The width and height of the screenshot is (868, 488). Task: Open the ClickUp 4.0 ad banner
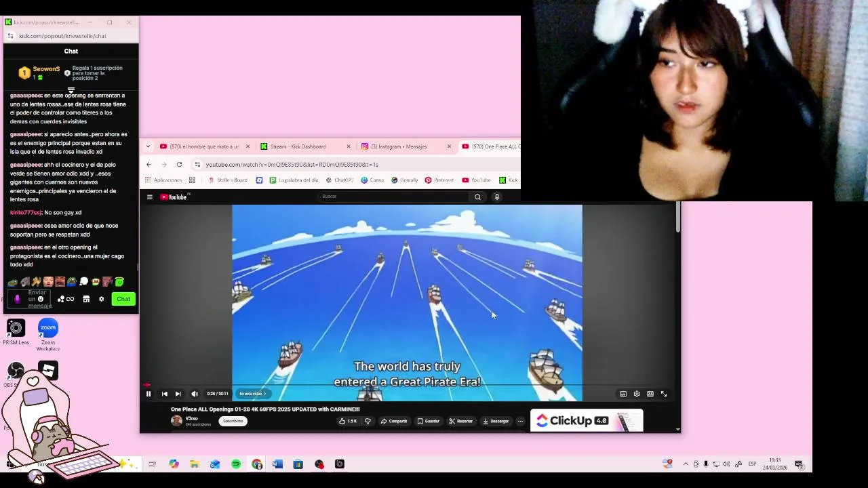[x=587, y=421]
